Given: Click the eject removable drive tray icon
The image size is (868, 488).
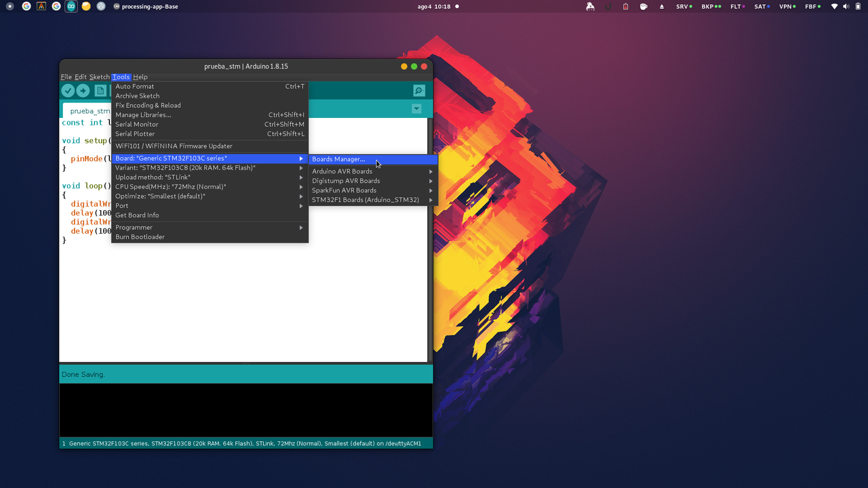Looking at the screenshot, I should point(662,6).
